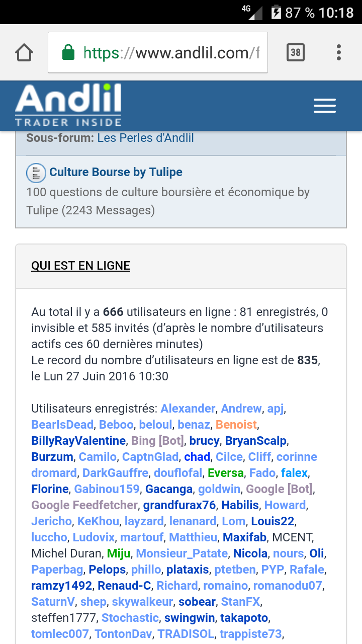Screen dimensions: 362x644
Task: Open the Monsieur_Patate user profile
Action: tap(182, 553)
